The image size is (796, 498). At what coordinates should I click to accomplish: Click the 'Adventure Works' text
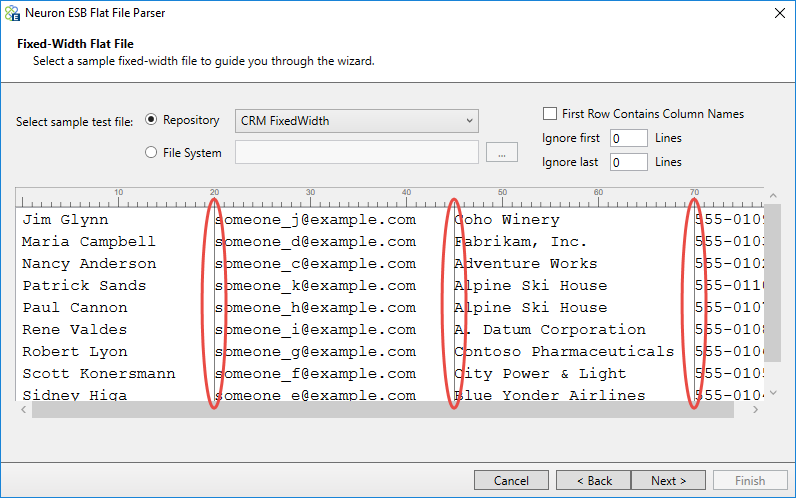[525, 263]
